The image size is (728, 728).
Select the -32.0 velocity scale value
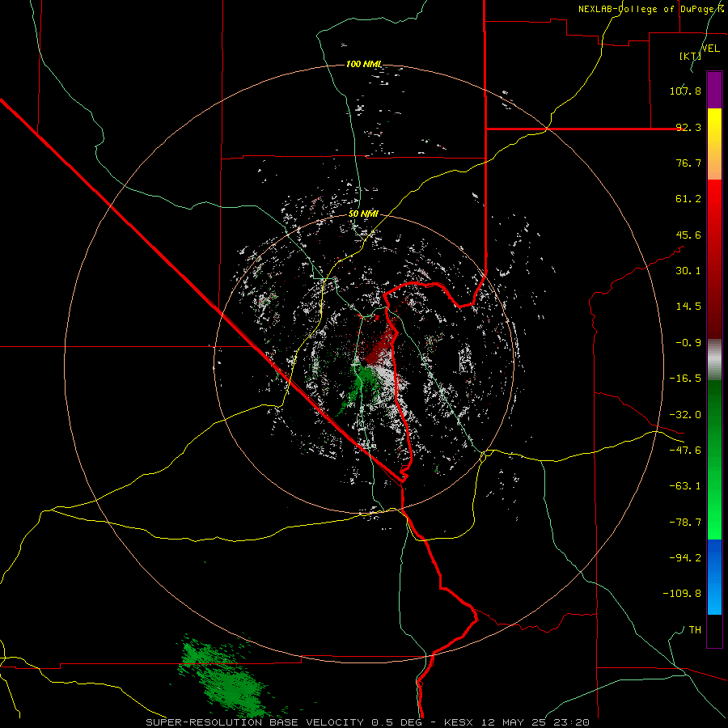tap(685, 415)
